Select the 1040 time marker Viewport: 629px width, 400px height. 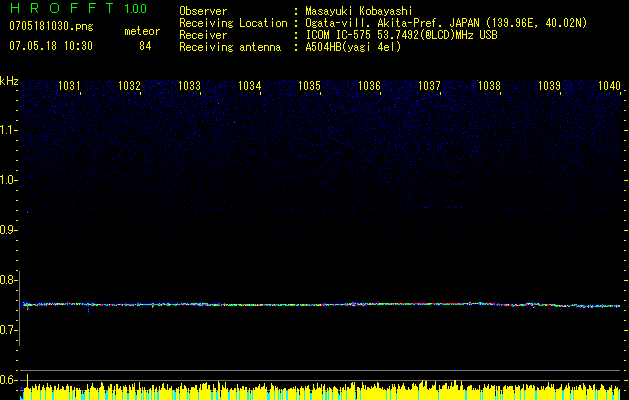(x=609, y=87)
